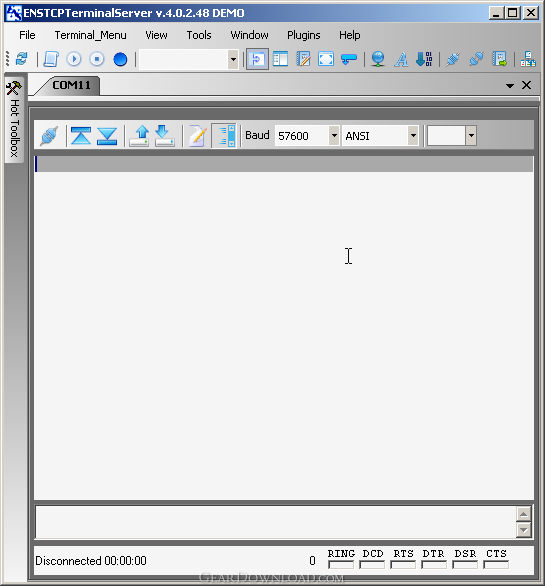The height and width of the screenshot is (586, 545).
Task: Click the download file arrow icon
Action: (164, 135)
